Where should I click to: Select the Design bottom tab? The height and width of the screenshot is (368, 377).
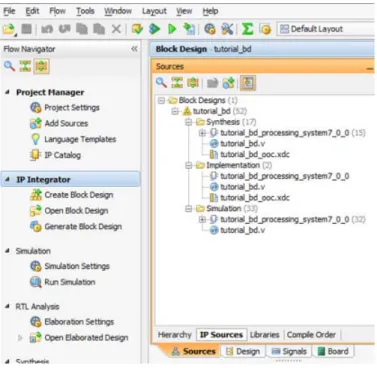tap(243, 351)
